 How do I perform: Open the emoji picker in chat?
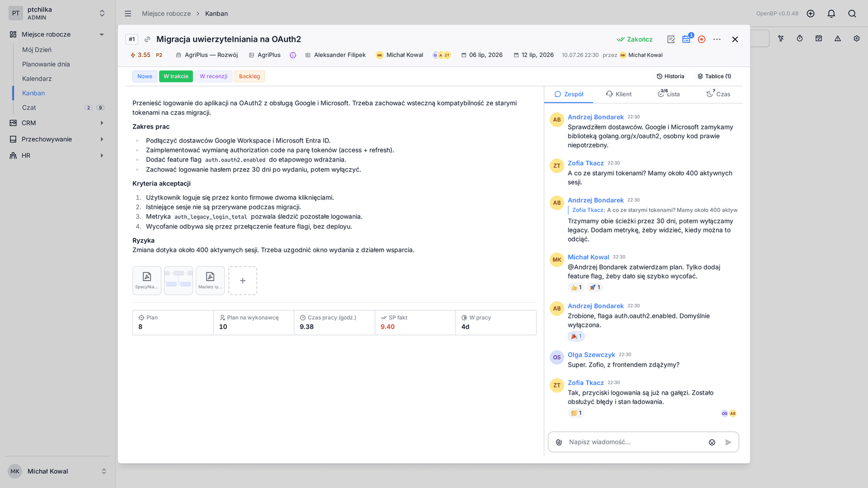pyautogui.click(x=712, y=442)
